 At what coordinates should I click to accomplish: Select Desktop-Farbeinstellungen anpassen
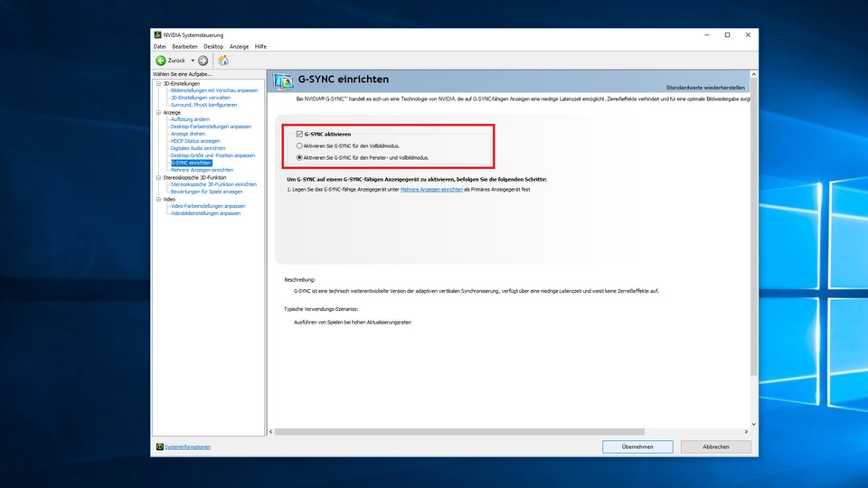pyautogui.click(x=211, y=127)
